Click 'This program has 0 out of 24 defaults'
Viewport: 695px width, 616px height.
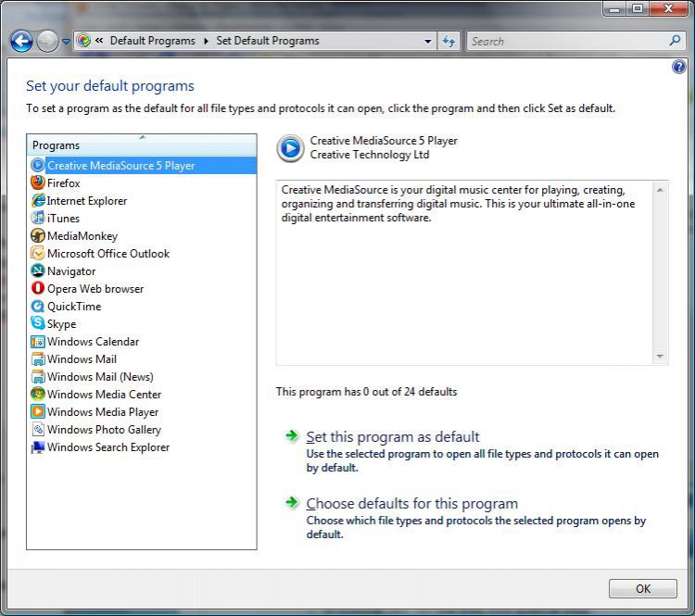[x=366, y=392]
